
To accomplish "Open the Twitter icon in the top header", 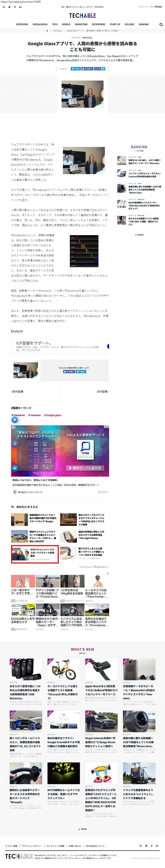I will tap(9, 7).
